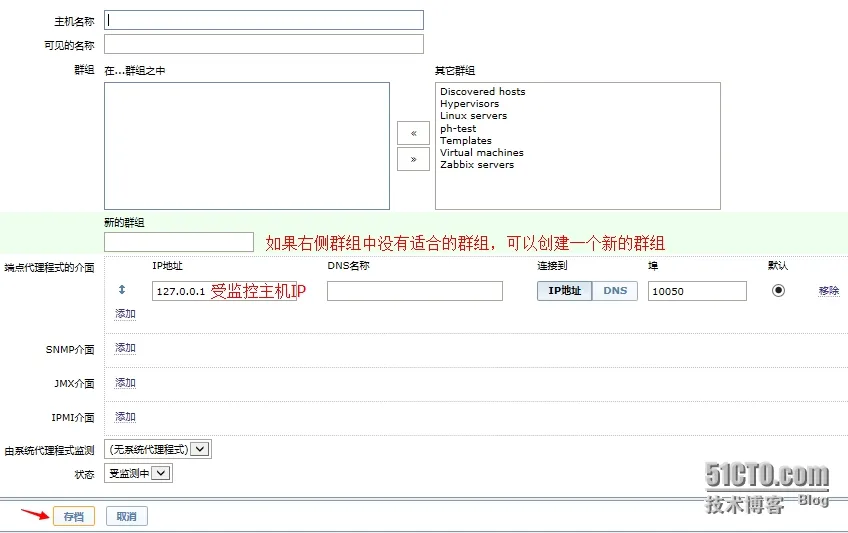Image resolution: width=848 pixels, height=533 pixels.
Task: Open the proxy (无系统代理程式) dropdown
Action: click(x=158, y=449)
